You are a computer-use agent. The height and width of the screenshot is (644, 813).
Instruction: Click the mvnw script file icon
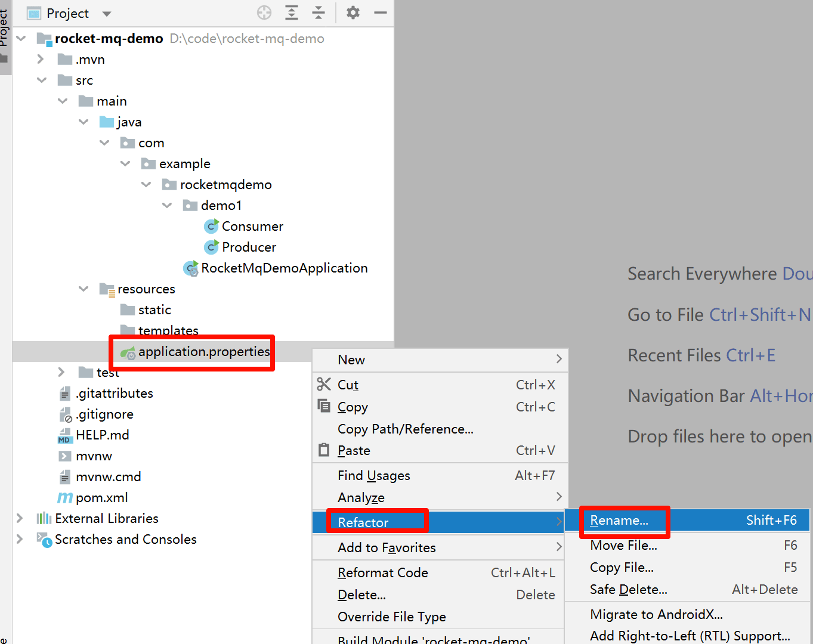click(x=64, y=456)
